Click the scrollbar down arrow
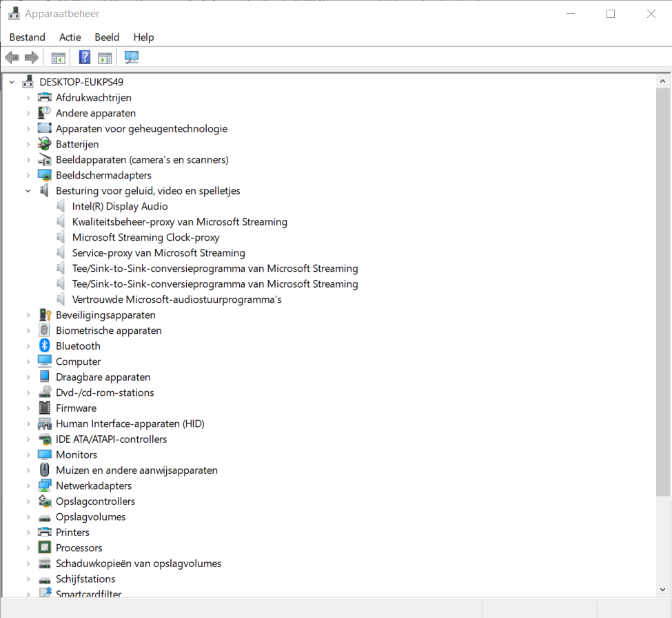This screenshot has width=672, height=618. point(662,589)
